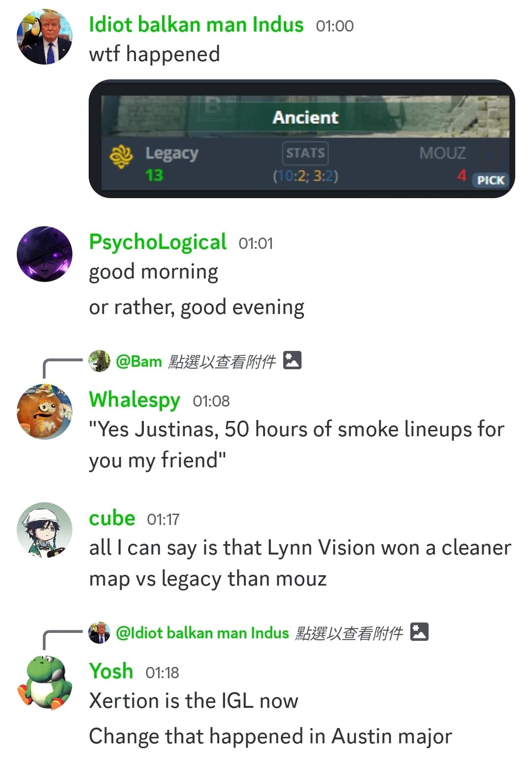
Task: Click the STATS button in match image
Action: tap(305, 153)
